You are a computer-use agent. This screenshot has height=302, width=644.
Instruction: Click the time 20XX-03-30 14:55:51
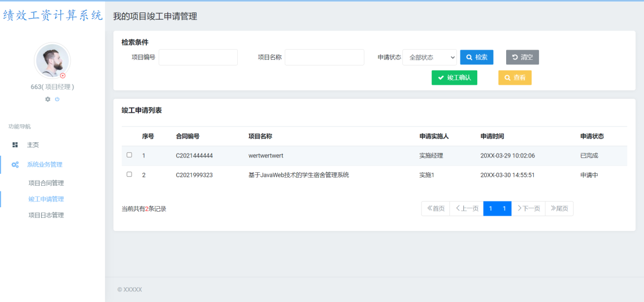click(507, 175)
